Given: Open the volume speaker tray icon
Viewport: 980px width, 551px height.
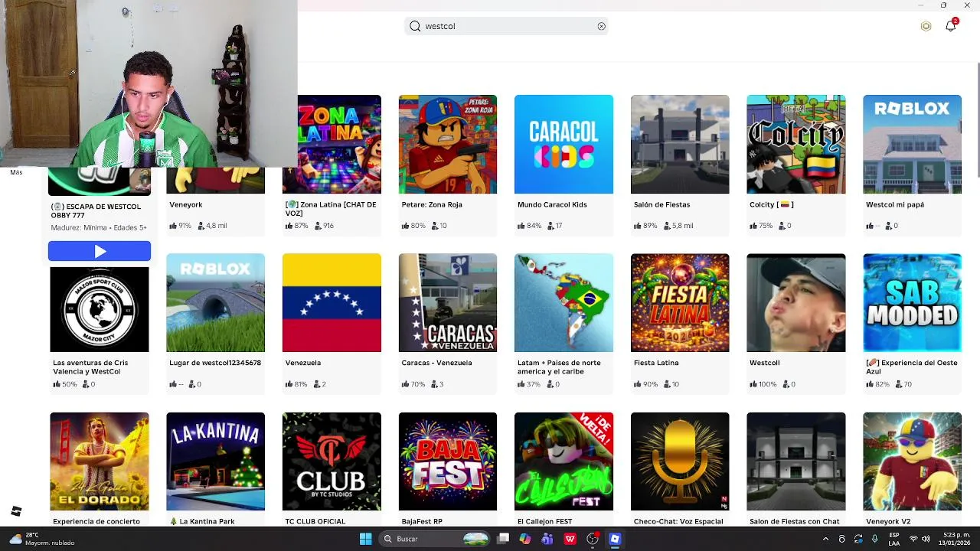Looking at the screenshot, I should coord(927,539).
